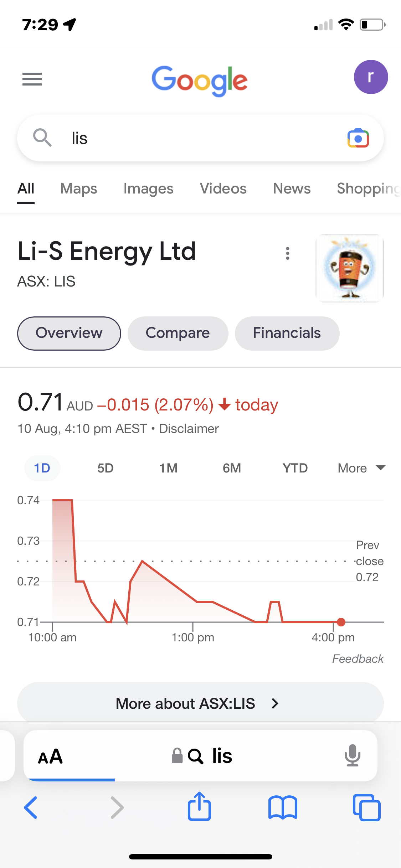Open the Financials section
The image size is (401, 868).
point(287,333)
